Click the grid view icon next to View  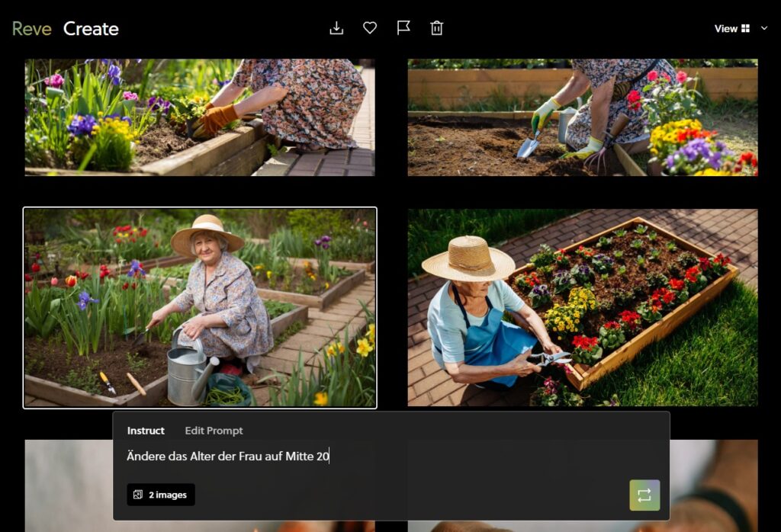tap(745, 29)
